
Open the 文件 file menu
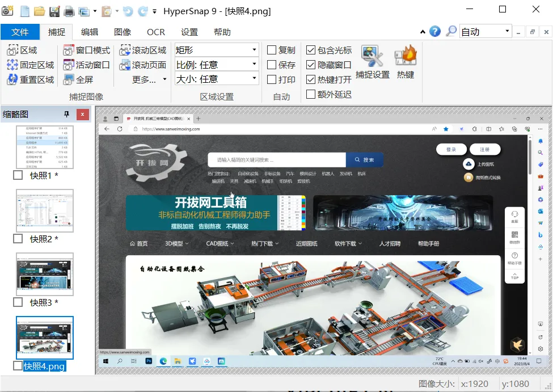20,32
